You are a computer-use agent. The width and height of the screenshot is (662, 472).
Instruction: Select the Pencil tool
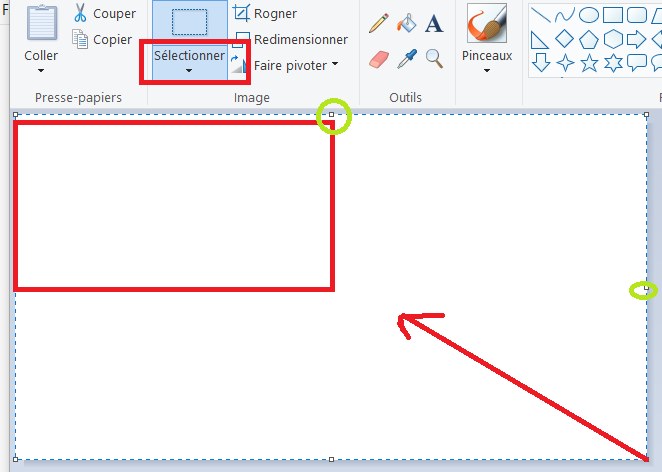[378, 23]
